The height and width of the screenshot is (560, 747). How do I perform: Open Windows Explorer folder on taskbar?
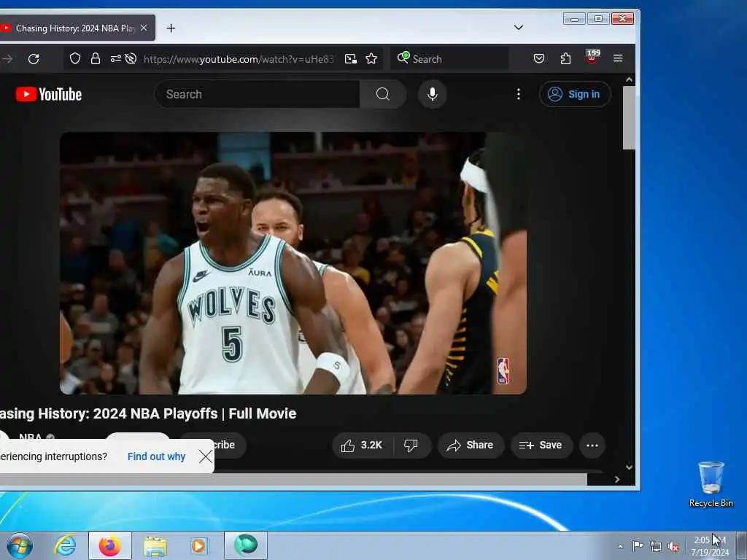pos(155,545)
